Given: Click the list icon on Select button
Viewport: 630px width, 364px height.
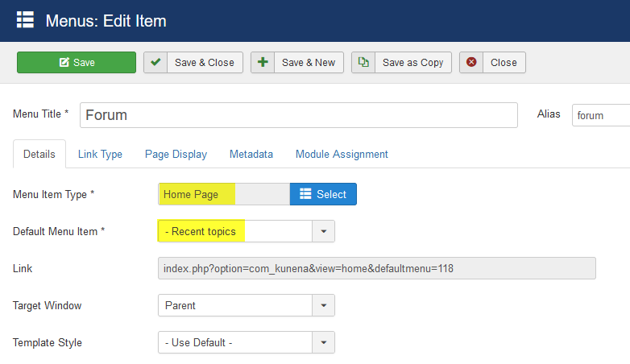Looking at the screenshot, I should 305,194.
